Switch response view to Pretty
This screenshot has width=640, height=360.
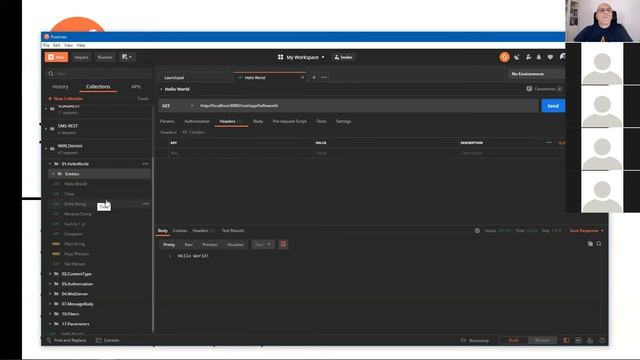point(169,244)
